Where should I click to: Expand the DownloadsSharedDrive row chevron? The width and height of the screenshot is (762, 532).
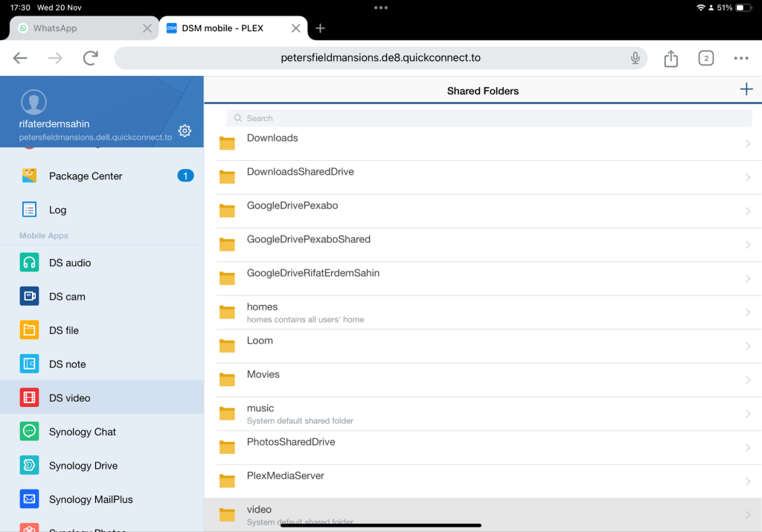[748, 177]
